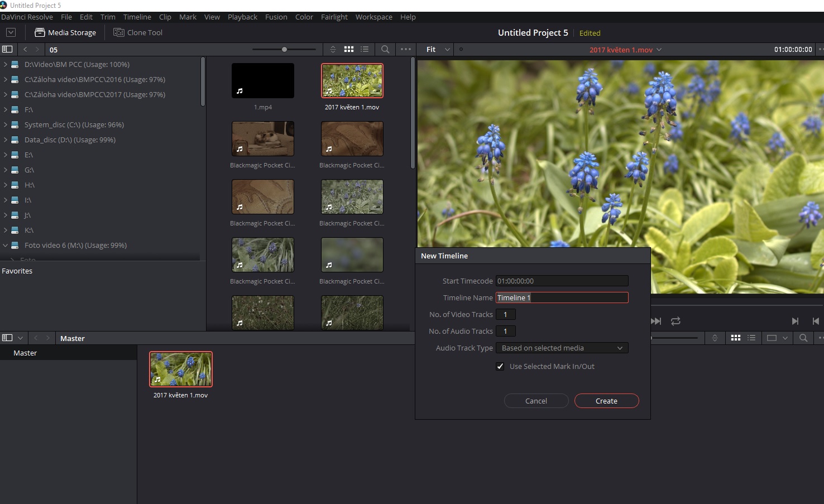Open media browser options (three dots)
824x504 pixels.
click(x=406, y=49)
